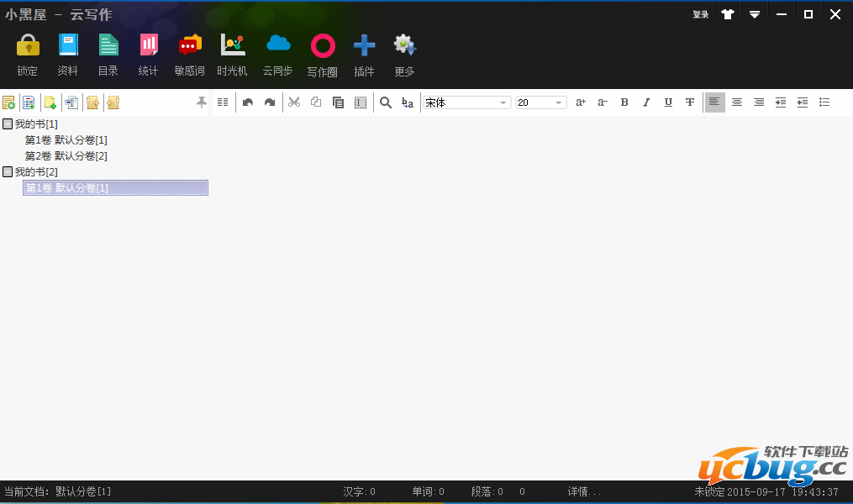The image size is (853, 504).
Task: Click 详情... in the status bar
Action: click(x=584, y=491)
